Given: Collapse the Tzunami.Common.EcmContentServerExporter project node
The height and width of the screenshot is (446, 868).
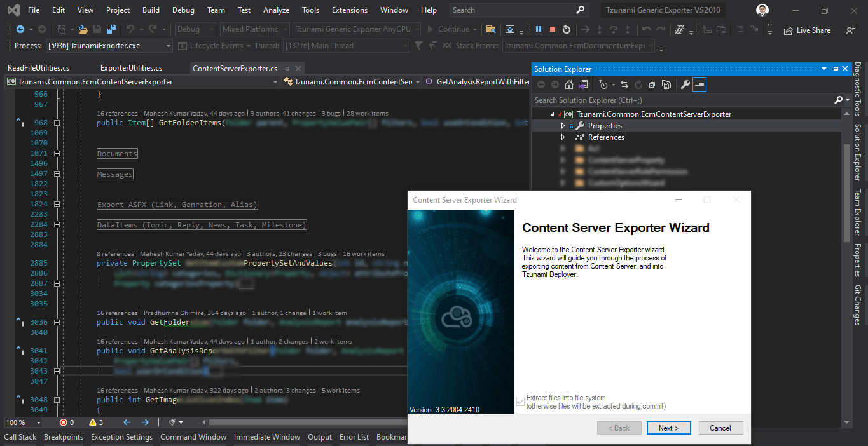Looking at the screenshot, I should point(551,114).
